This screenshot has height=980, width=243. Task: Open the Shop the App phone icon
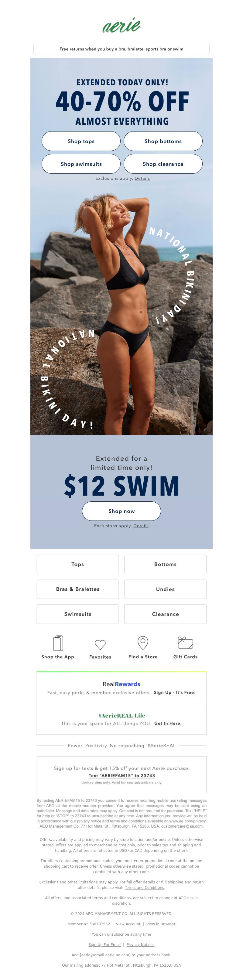(58, 643)
